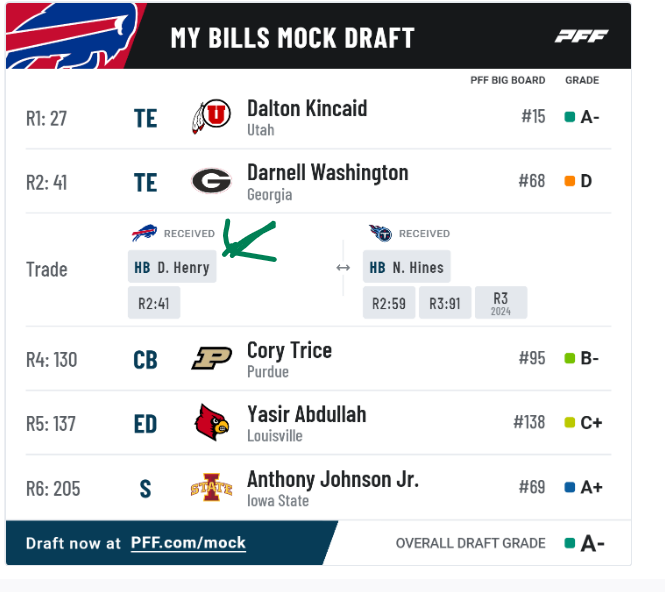Click Dalton Kincaid player name
The width and height of the screenshot is (665, 592).
[307, 108]
